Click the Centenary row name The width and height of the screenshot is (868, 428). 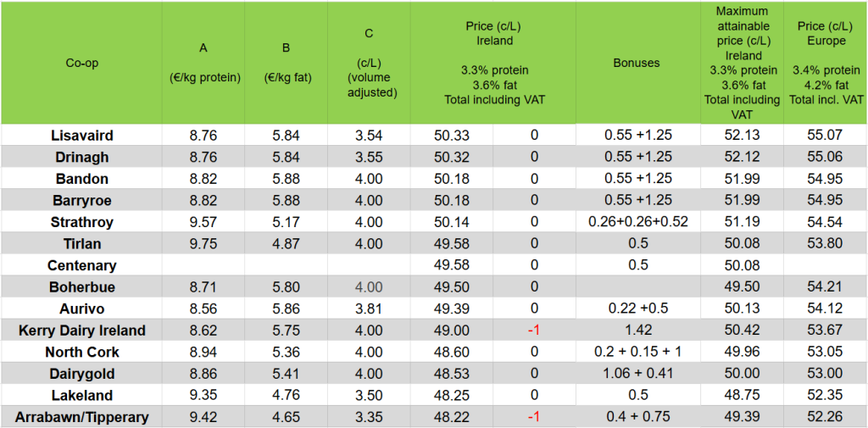pyautogui.click(x=81, y=265)
